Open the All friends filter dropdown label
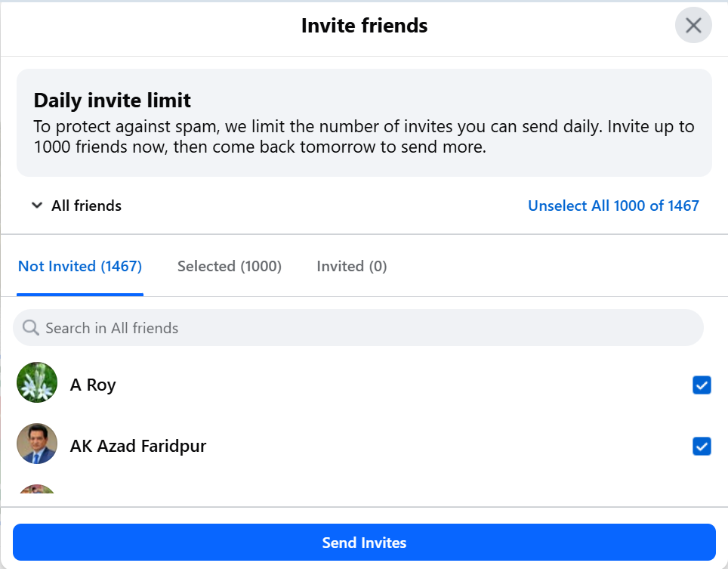The width and height of the screenshot is (728, 569). pos(86,206)
